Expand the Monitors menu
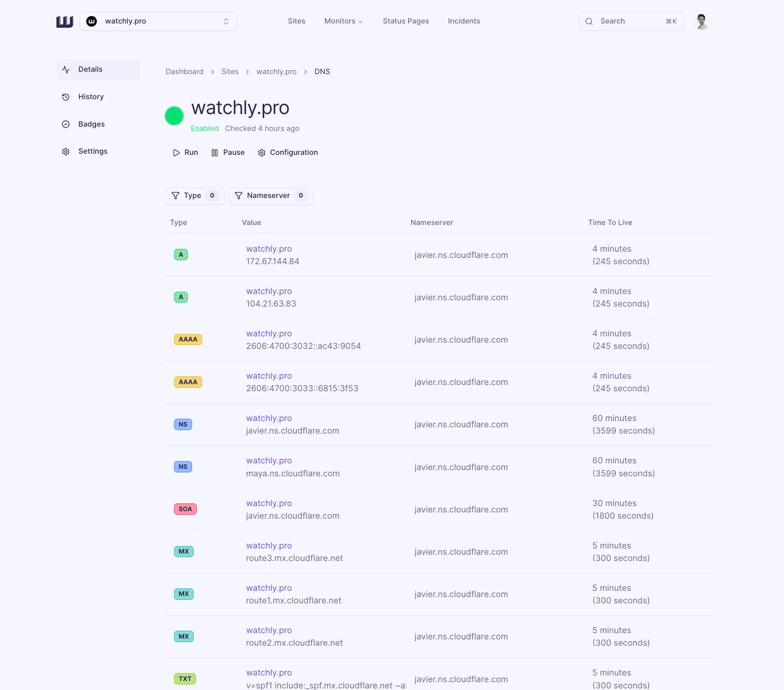The image size is (784, 690). 343,21
